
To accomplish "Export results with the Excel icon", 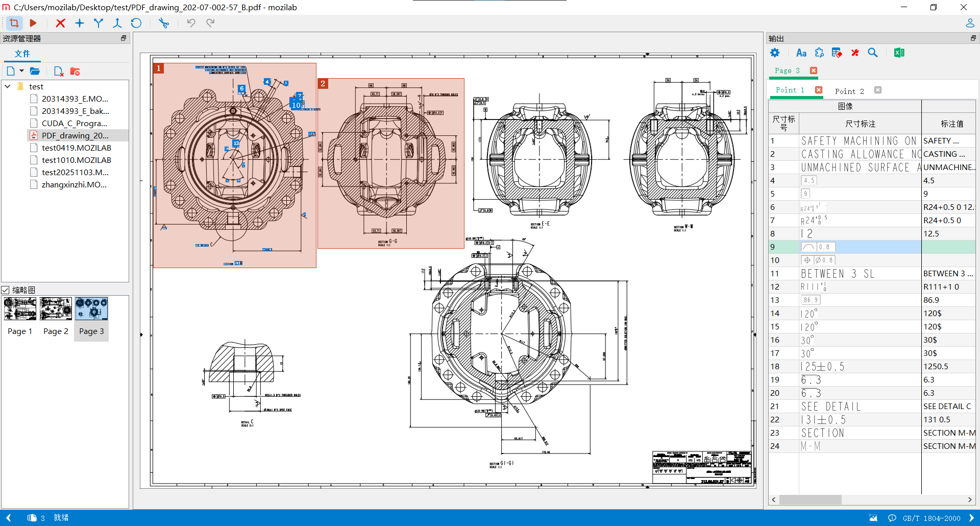I will (x=899, y=53).
